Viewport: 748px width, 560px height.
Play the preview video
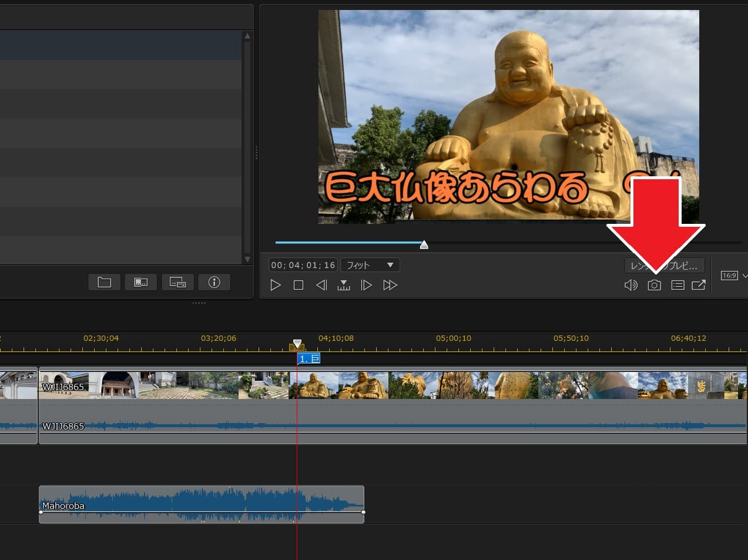275,285
